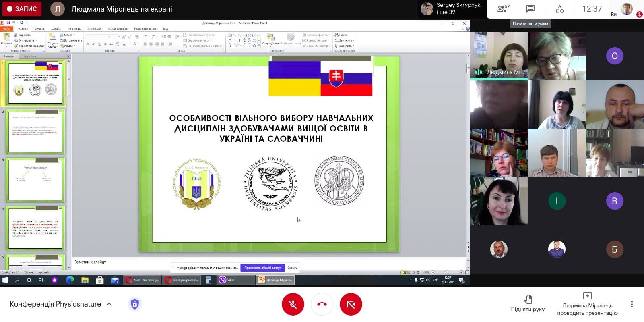Turn on microphone in Meet
The height and width of the screenshot is (322, 644).
coord(293,304)
